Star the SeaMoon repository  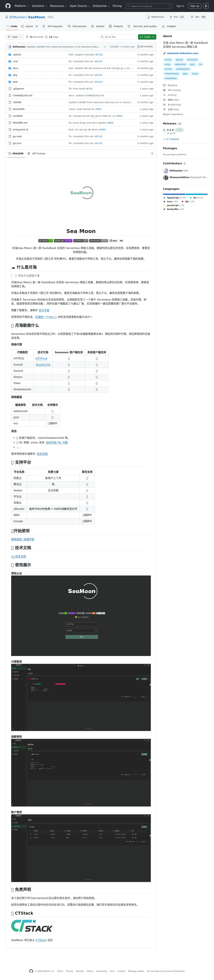[198, 17]
